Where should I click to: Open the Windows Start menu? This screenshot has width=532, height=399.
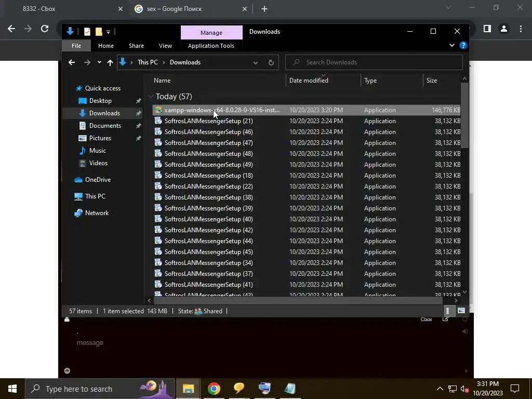click(12, 389)
